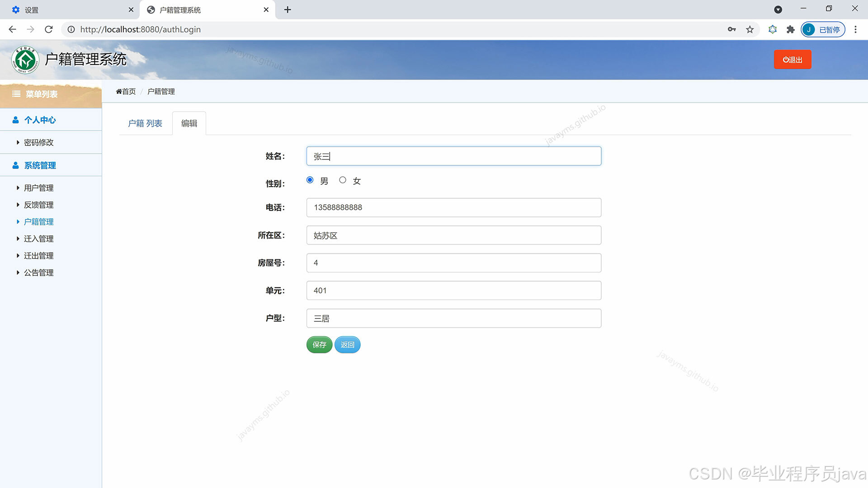This screenshot has height=488, width=868.
Task: Click the 菜单列表 list icon
Action: click(16, 94)
